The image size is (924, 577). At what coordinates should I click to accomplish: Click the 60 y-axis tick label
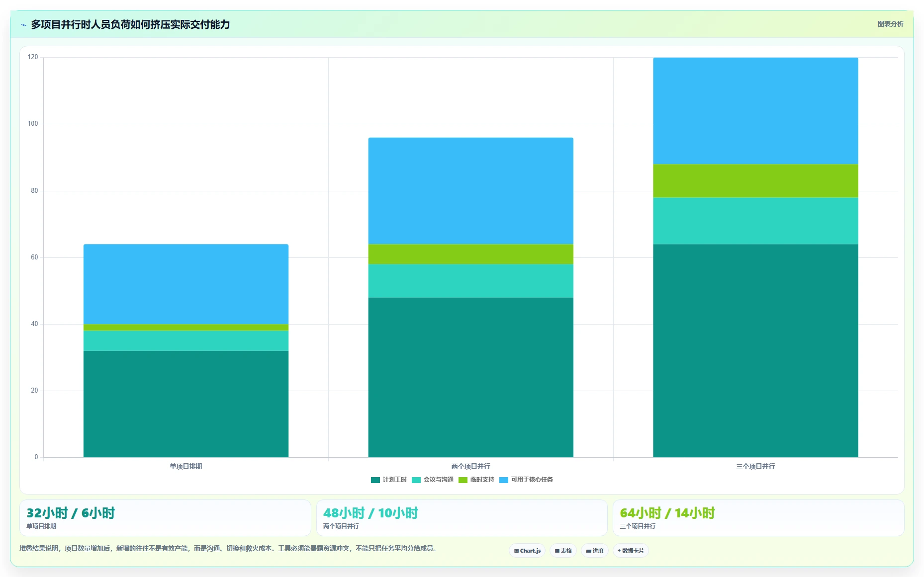34,257
